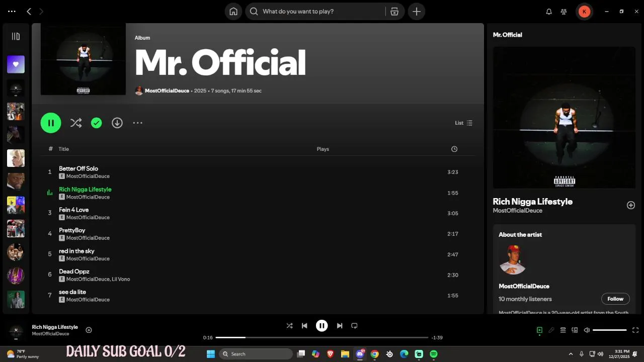644x362 pixels.
Task: Remove album from library with the green checkmark
Action: (97, 123)
